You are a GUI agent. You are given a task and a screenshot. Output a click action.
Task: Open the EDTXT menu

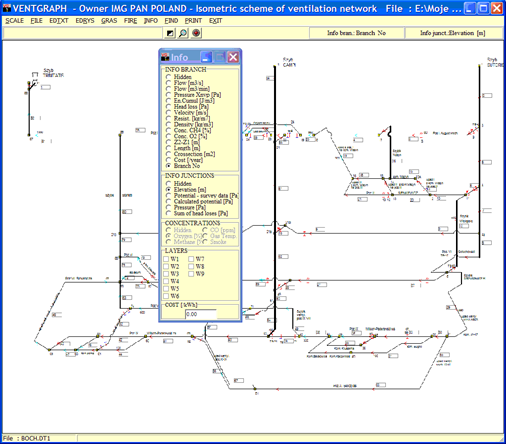[x=59, y=21]
